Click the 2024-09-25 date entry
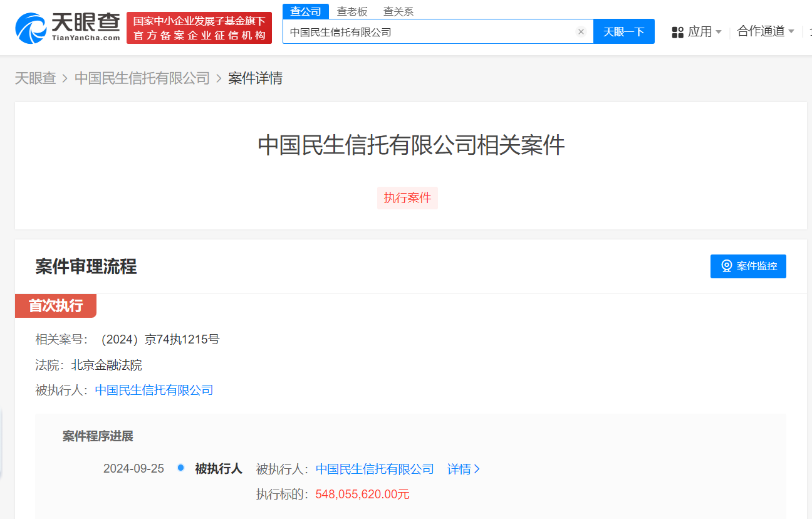This screenshot has width=812, height=519. 133,469
